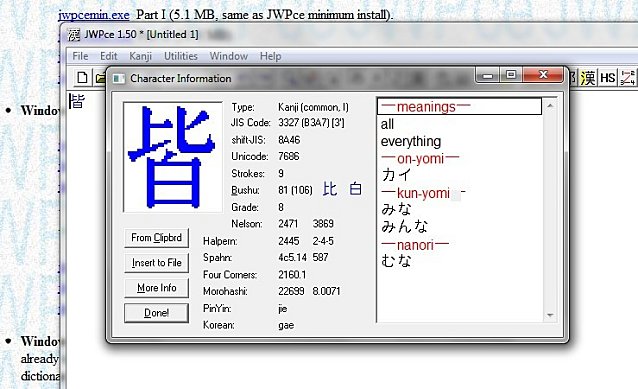Click the shift-JIS value 8A46

coord(289,140)
